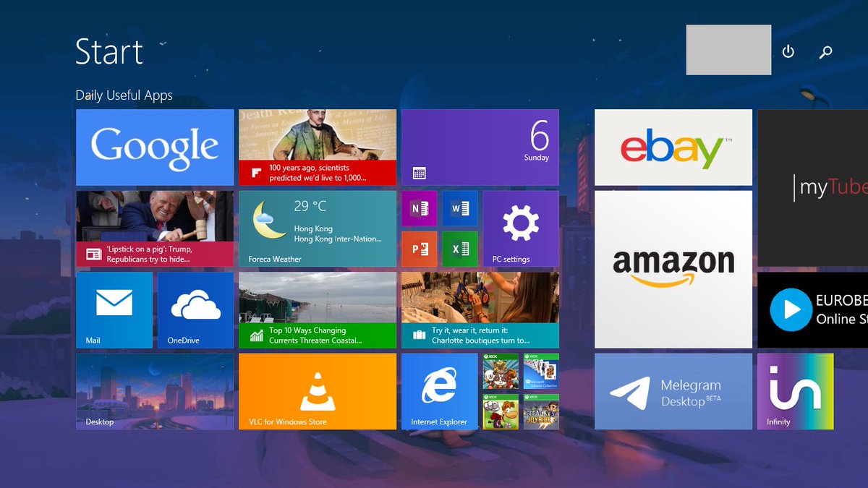This screenshot has height=488, width=868.
Task: Select the Daily Useful Apps group title
Action: [x=124, y=95]
